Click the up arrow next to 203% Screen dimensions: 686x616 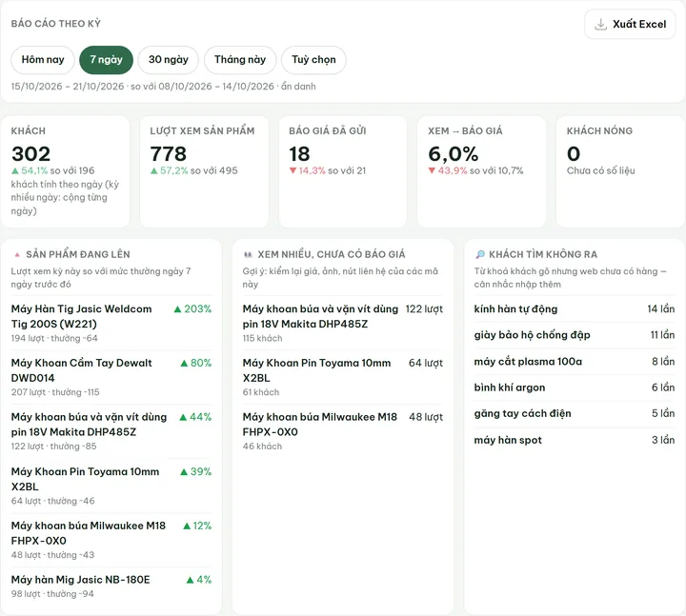click(177, 309)
